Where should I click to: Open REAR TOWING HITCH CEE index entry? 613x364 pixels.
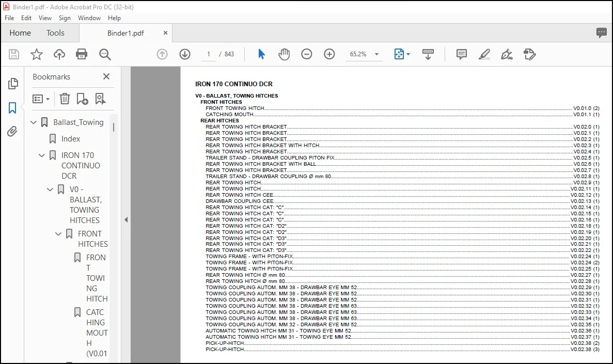point(402,195)
